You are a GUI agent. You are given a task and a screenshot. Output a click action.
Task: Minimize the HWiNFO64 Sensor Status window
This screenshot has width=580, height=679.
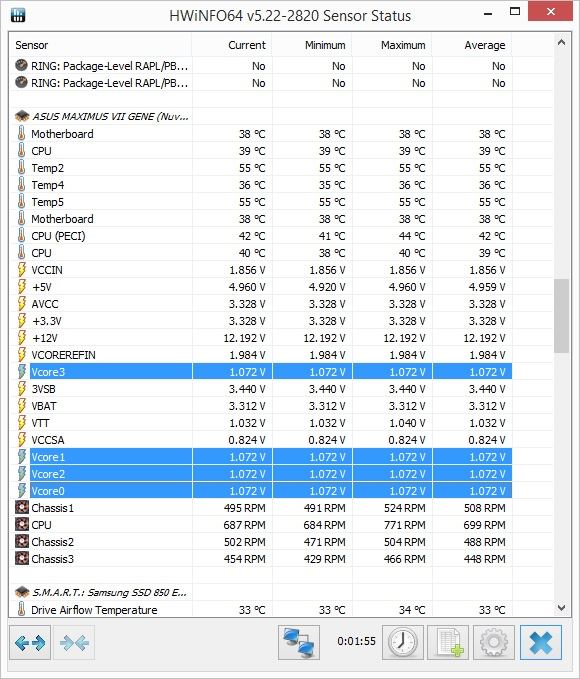488,13
